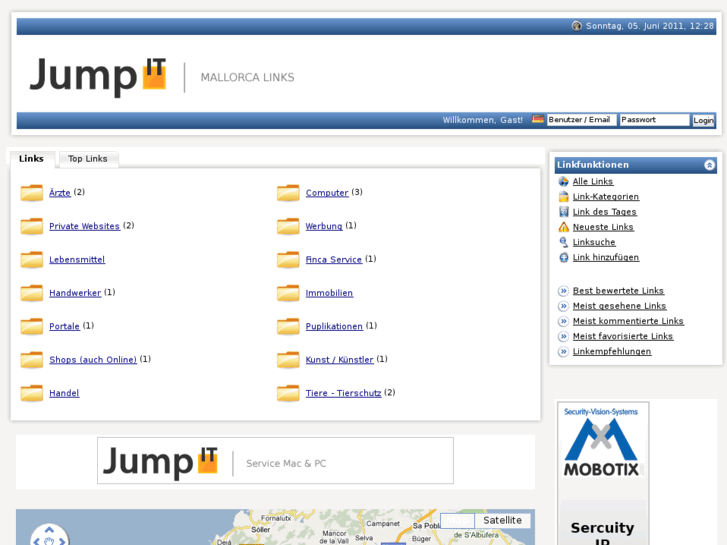This screenshot has height=545, width=727.
Task: Open the Handel folder icon
Action: (32, 393)
